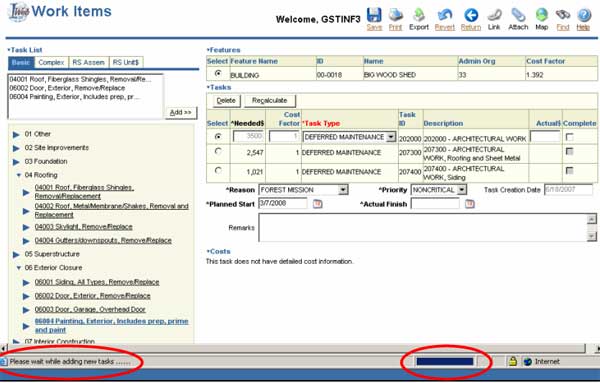
Task: Click the Export icon
Action: pyautogui.click(x=419, y=15)
